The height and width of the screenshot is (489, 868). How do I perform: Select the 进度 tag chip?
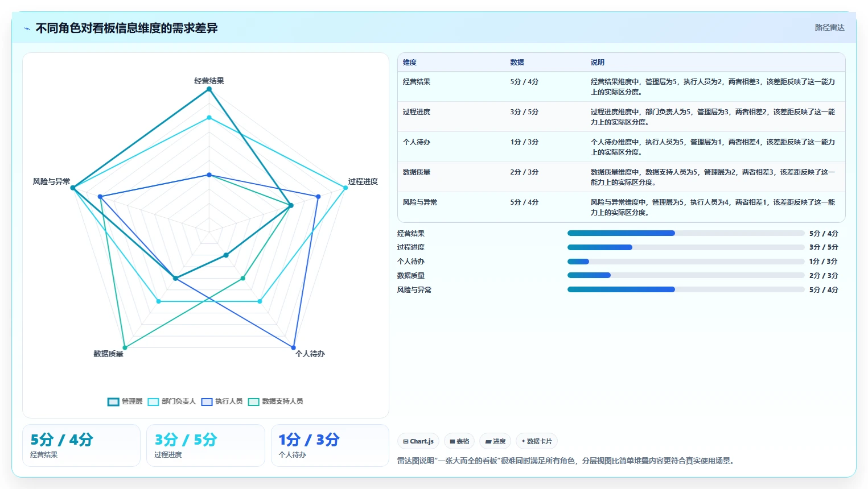[x=495, y=441]
